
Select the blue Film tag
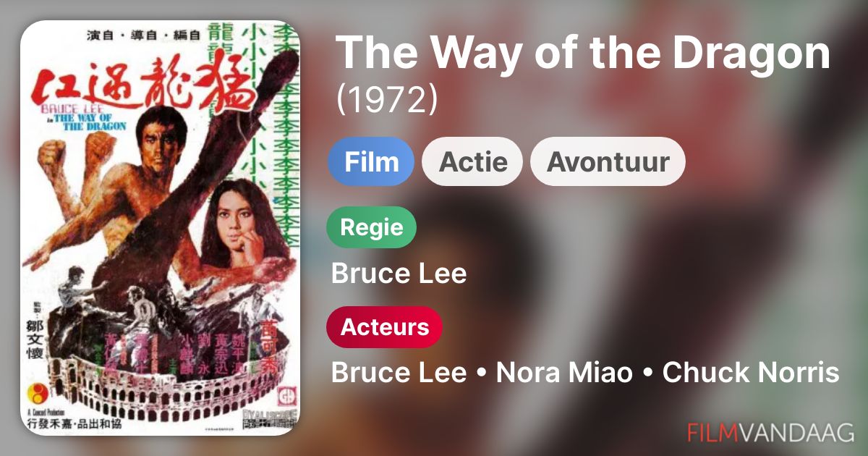click(x=371, y=161)
